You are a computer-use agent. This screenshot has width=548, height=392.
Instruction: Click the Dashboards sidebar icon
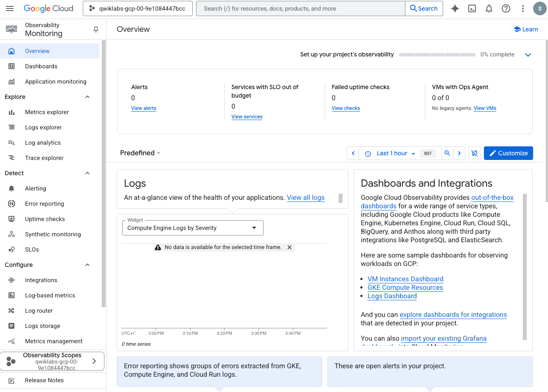11,66
